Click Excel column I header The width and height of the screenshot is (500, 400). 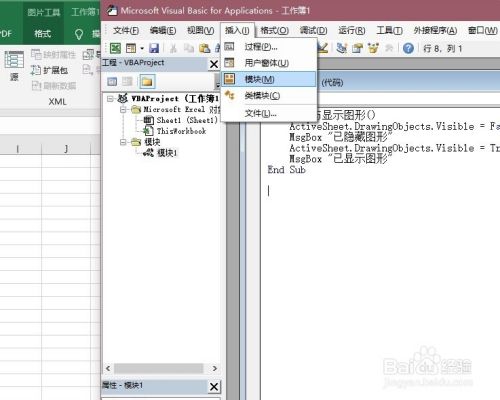tap(18, 149)
